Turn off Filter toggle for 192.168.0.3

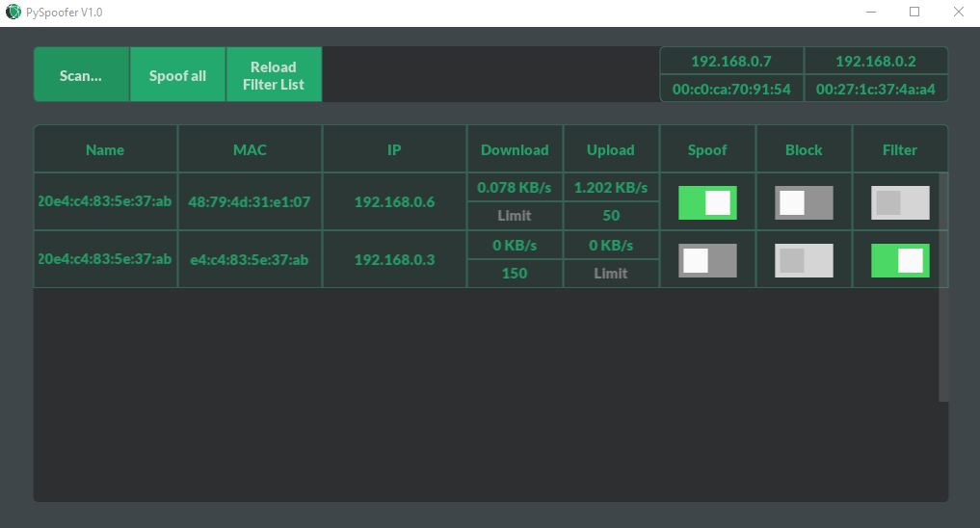[x=900, y=260]
